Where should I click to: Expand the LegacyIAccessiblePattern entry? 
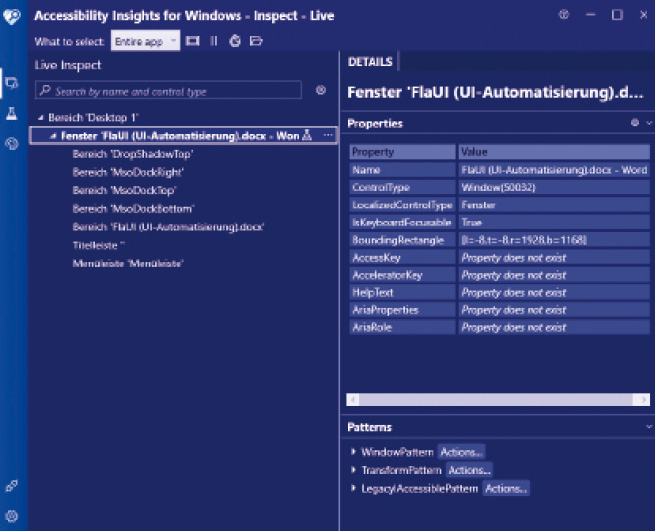[x=353, y=488]
